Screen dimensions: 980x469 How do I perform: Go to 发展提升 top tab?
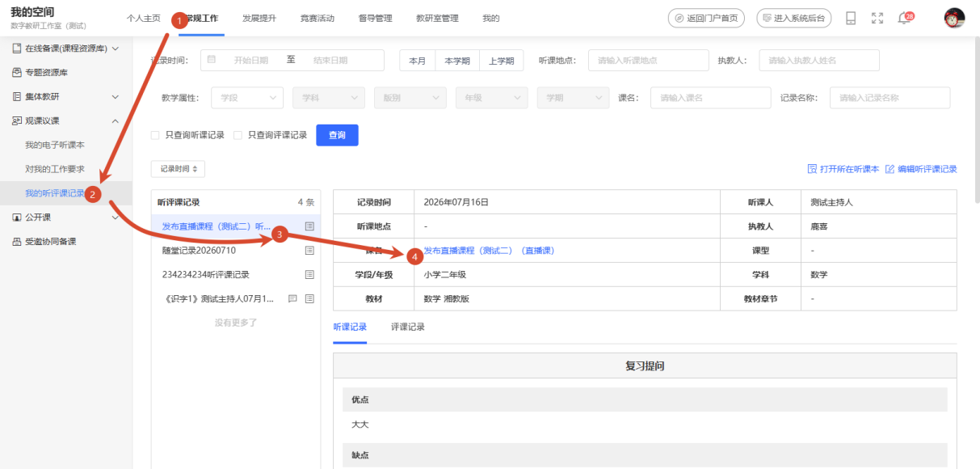click(259, 18)
